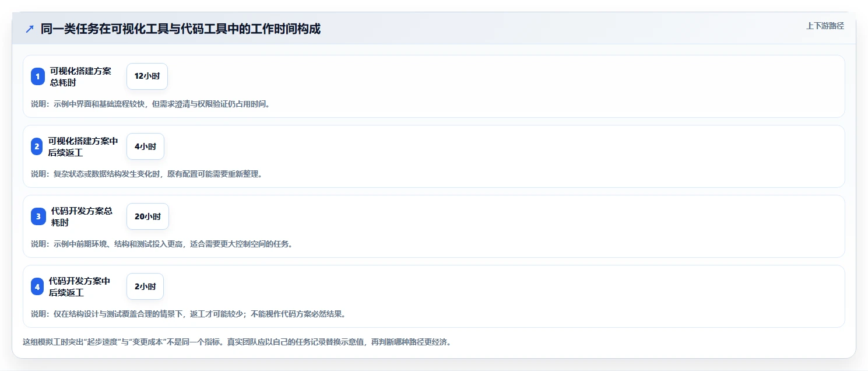Click the note about 结构设计与测试覆盖合理
The image size is (868, 371).
(x=189, y=314)
